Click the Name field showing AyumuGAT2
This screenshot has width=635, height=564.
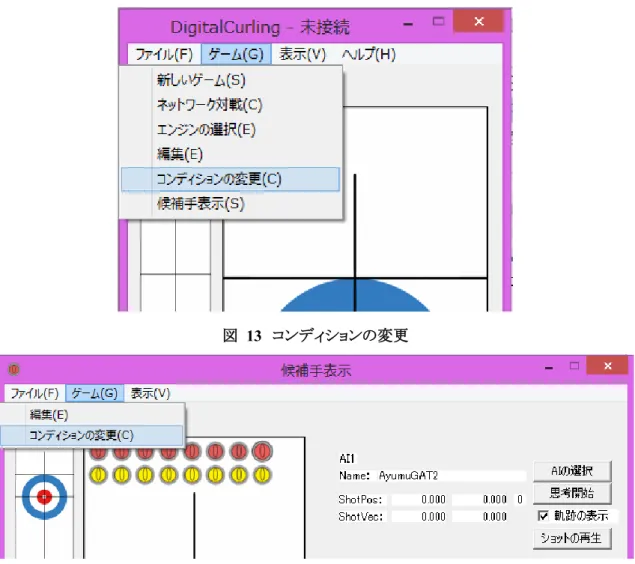coord(451,475)
